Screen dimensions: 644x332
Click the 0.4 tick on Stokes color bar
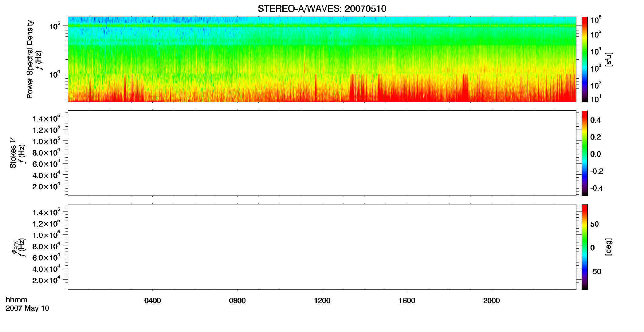(595, 120)
